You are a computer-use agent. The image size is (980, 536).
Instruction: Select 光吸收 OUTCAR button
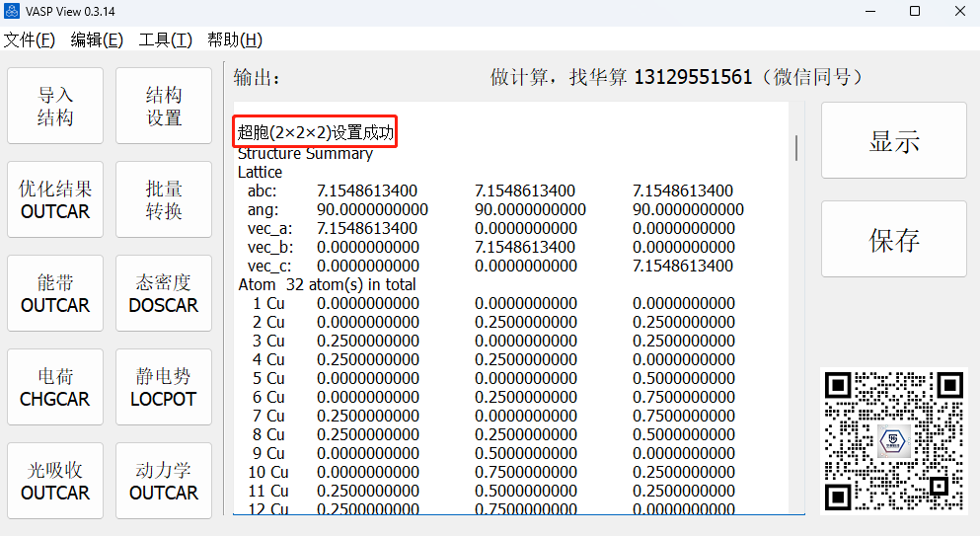[55, 481]
